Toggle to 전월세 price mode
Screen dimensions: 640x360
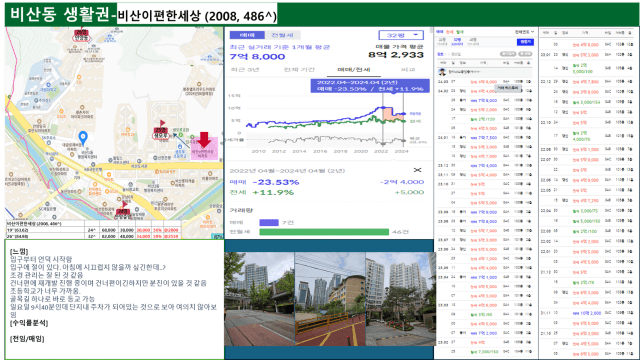(282, 35)
